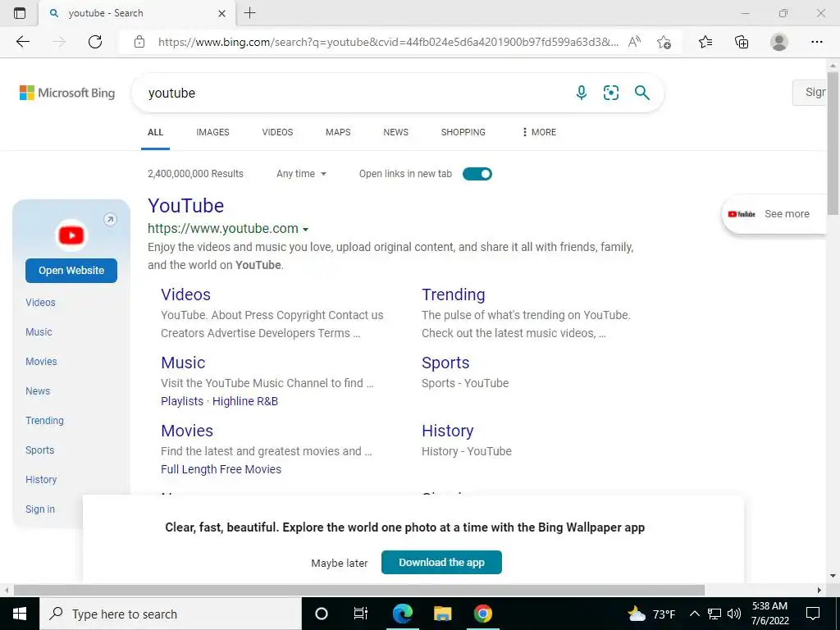This screenshot has width=840, height=630.
Task: Click the Playlists sublink
Action: pos(182,401)
